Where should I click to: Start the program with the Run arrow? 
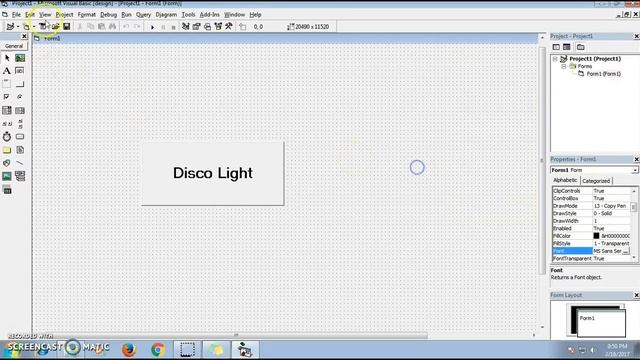coord(152,27)
